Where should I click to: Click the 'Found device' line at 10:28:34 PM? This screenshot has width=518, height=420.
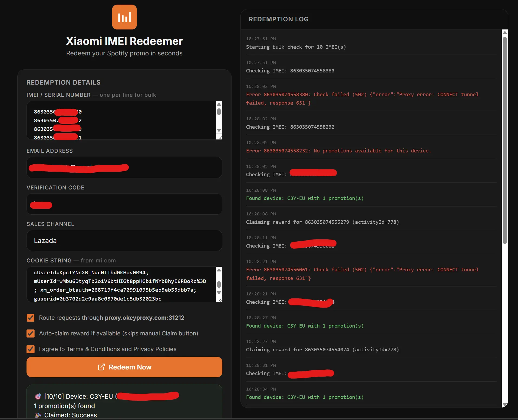tap(305, 397)
